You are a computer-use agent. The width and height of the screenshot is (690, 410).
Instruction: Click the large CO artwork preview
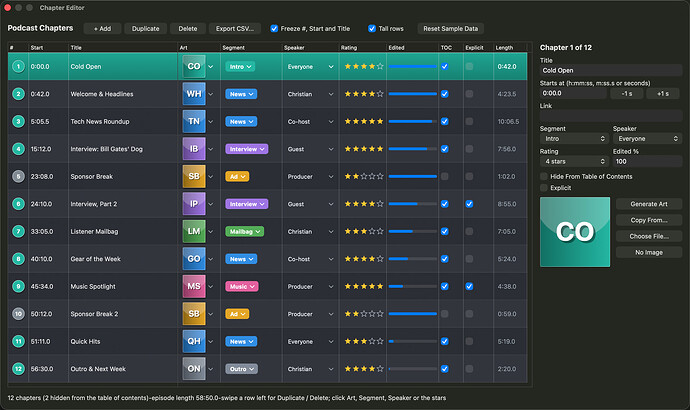(x=575, y=232)
